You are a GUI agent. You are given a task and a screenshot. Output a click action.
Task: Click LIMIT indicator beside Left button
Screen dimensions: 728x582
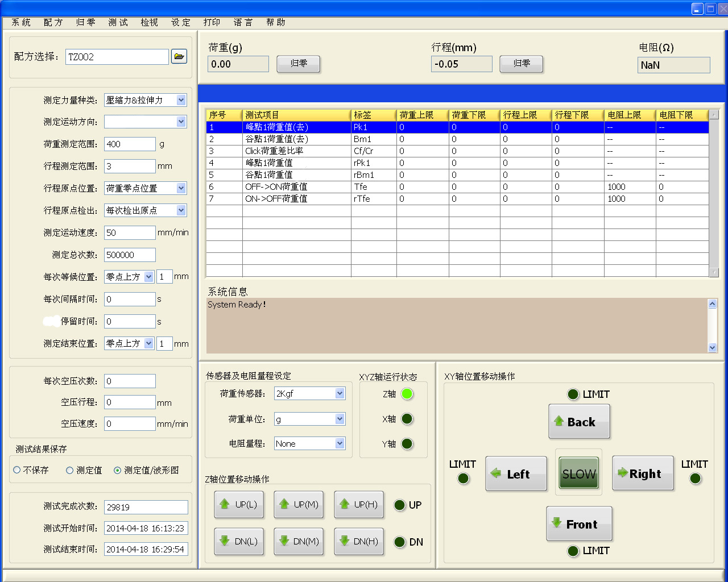tap(463, 479)
